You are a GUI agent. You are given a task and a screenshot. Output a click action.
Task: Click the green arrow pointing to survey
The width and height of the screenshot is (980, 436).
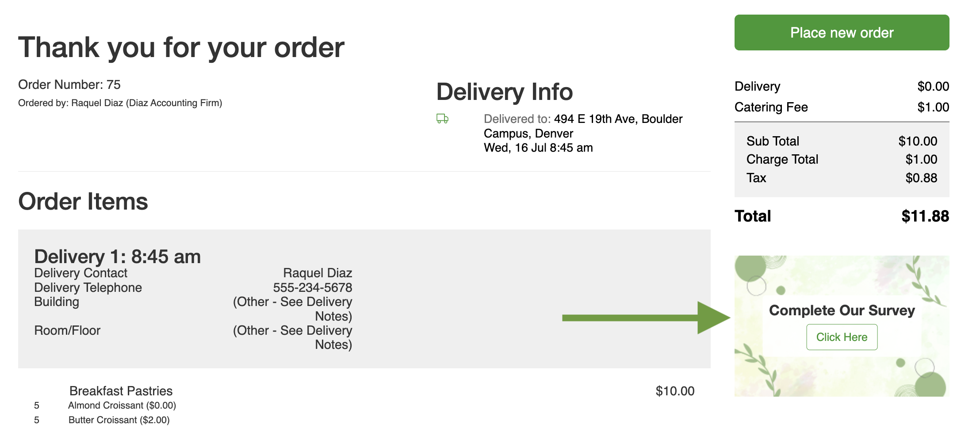pyautogui.click(x=646, y=317)
